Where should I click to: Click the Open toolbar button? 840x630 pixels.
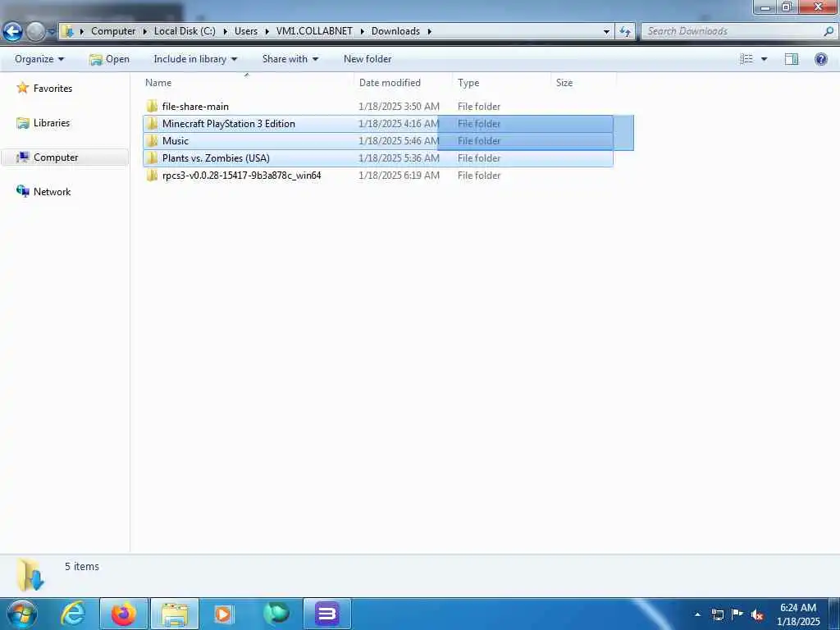coord(109,59)
